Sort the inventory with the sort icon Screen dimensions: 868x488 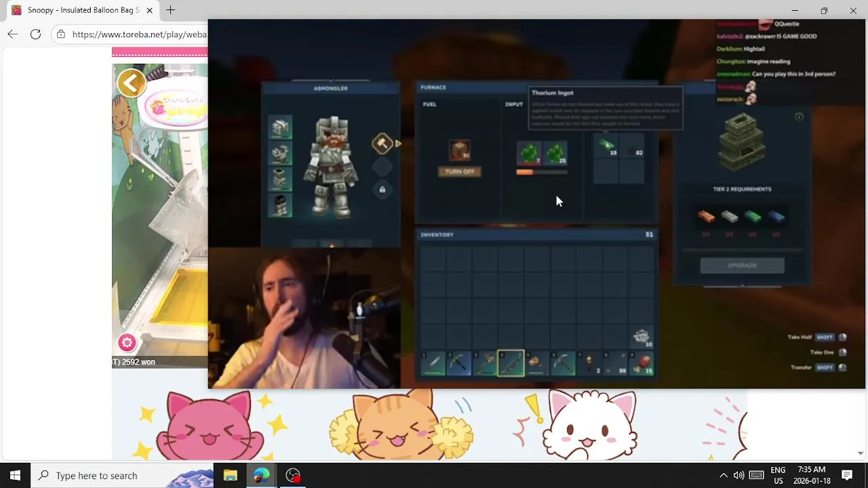[649, 235]
